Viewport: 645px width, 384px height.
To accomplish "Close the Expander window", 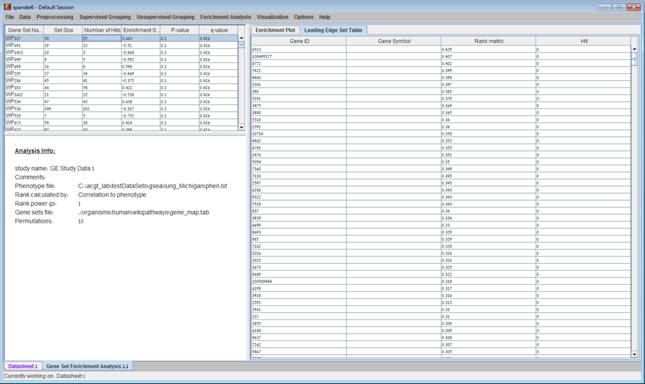I will click(x=633, y=7).
